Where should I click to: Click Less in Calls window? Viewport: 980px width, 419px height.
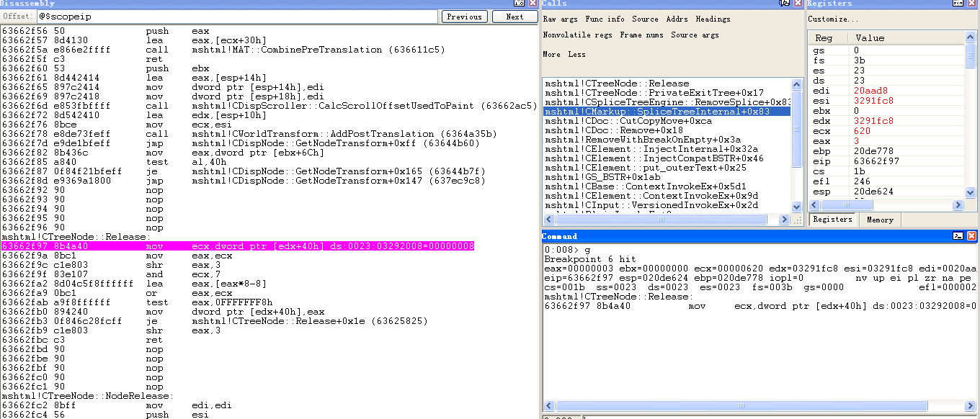click(576, 55)
